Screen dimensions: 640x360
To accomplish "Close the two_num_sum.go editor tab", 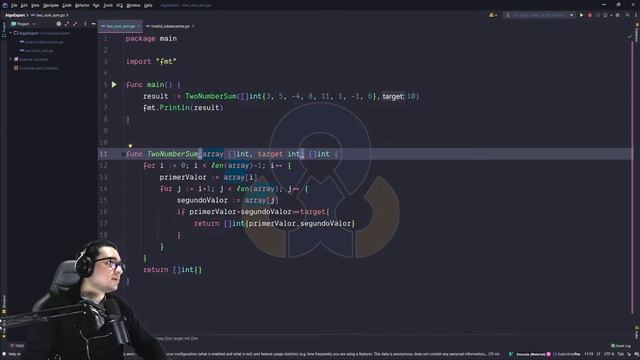I will tap(139, 26).
